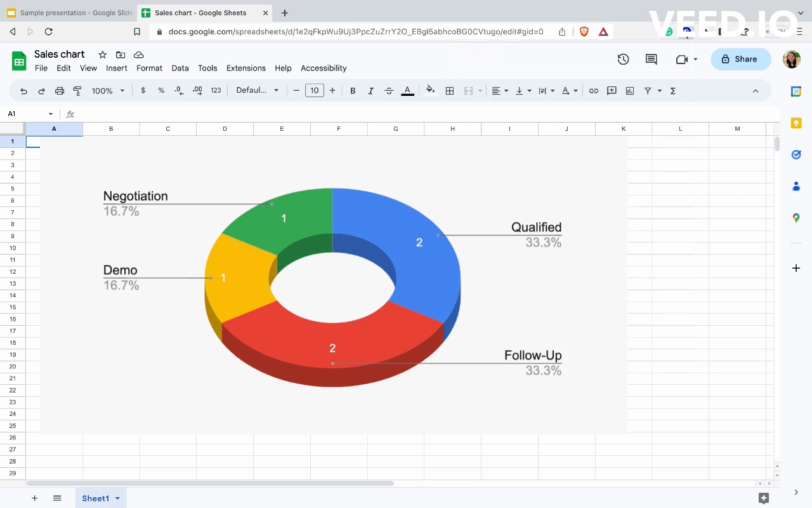Open the filter views dropdown arrow

[x=660, y=91]
